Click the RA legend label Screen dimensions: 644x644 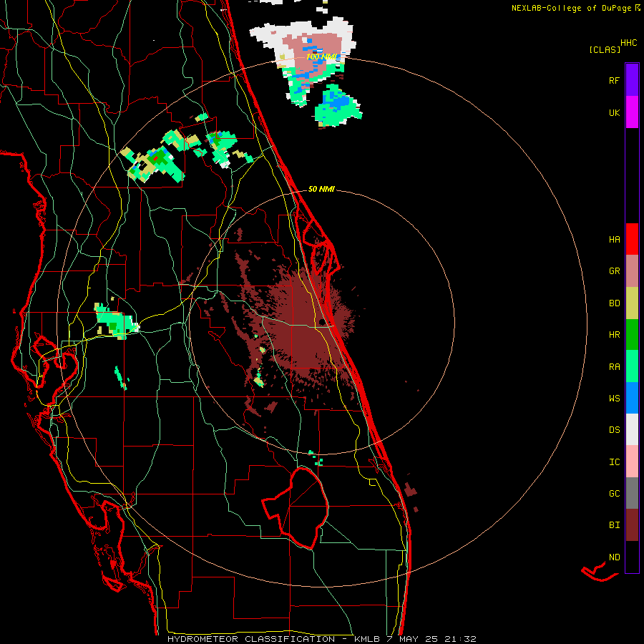614,367
